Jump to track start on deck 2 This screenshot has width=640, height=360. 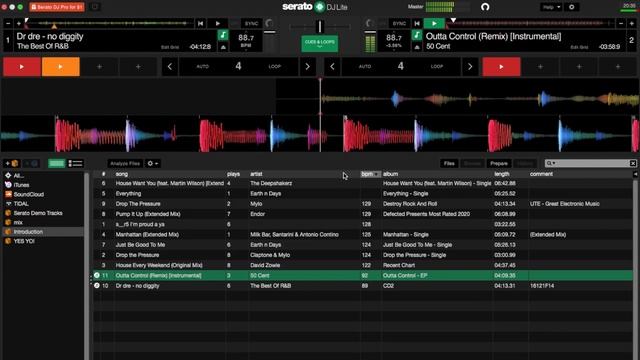417,24
